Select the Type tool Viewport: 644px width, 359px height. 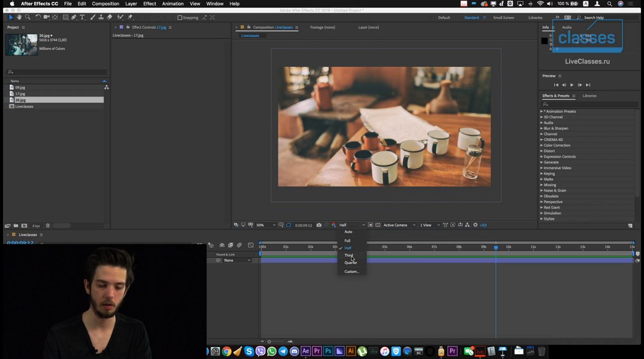tap(83, 17)
